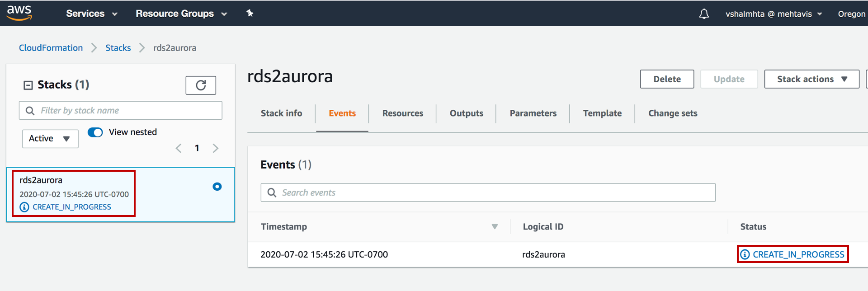Viewport: 868px width, 291px height.
Task: Expand the Stack actions dropdown
Action: [812, 79]
